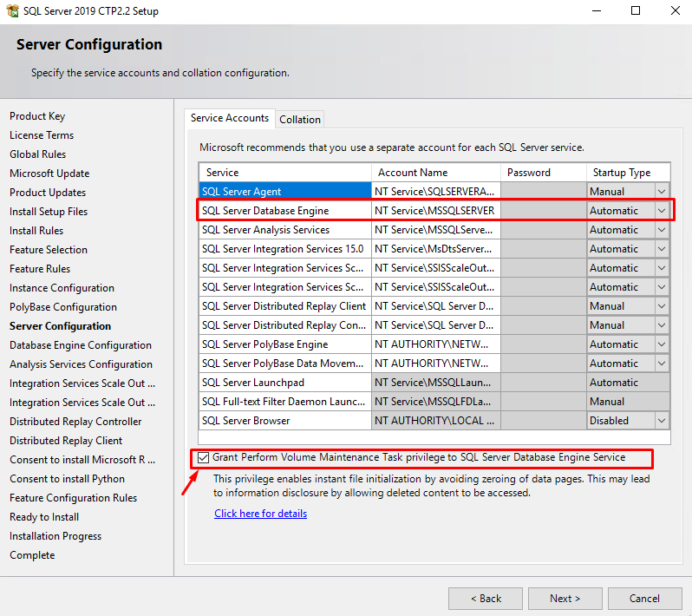
Task: Open Startup Type dropdown for Distributed Replay Client
Action: tap(661, 306)
